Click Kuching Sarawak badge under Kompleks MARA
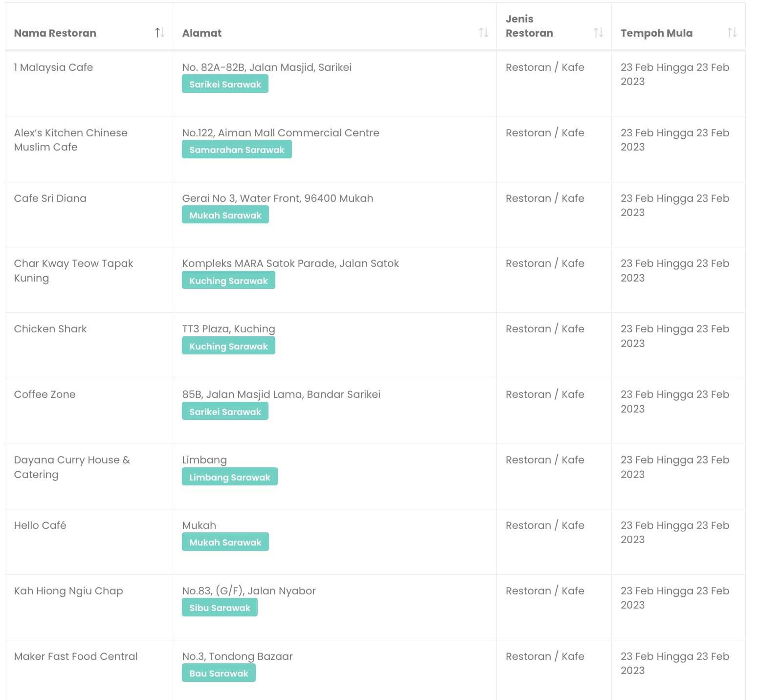This screenshot has width=757, height=700. click(228, 281)
